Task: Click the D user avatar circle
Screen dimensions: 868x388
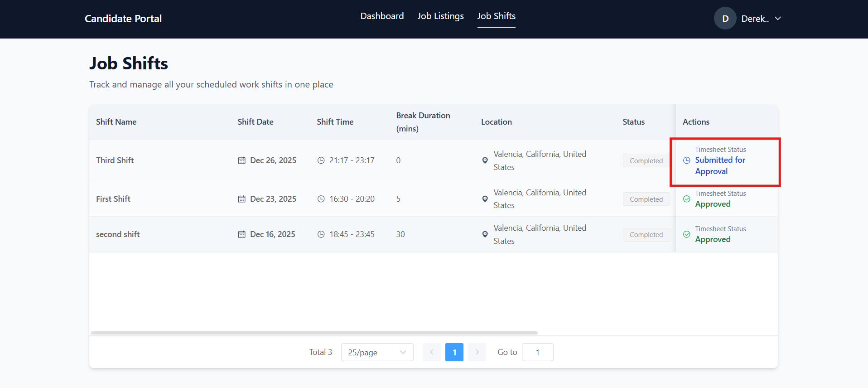Action: [725, 19]
